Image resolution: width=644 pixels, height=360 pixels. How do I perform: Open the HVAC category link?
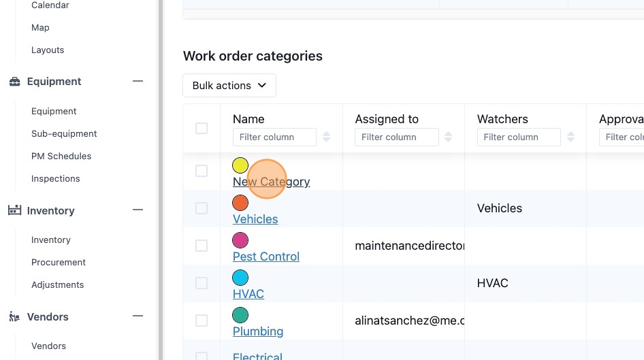[x=248, y=293]
